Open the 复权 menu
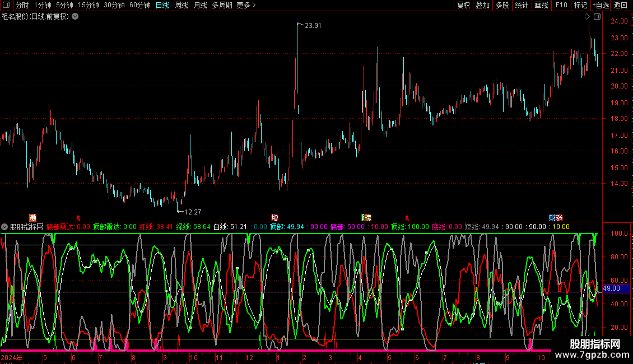 coord(463,5)
